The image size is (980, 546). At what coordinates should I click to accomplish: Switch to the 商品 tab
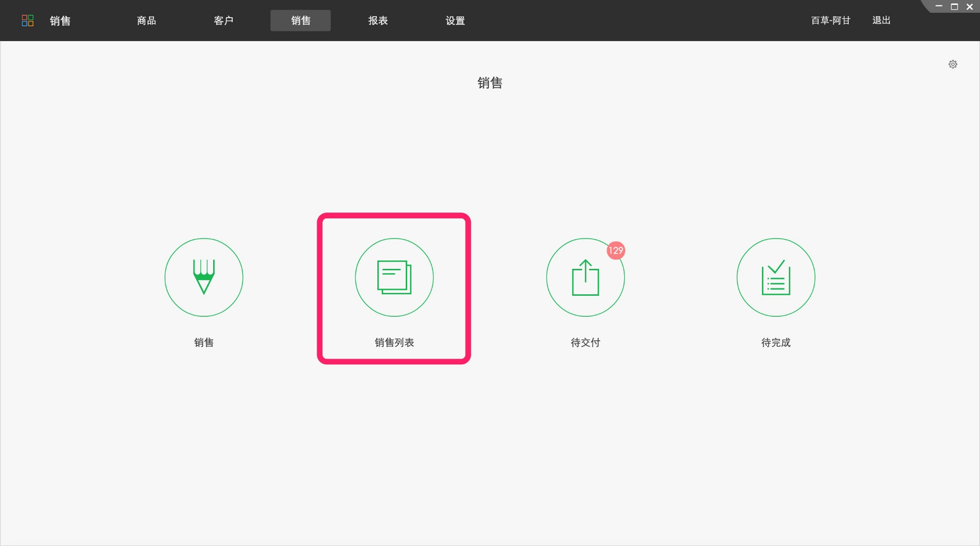coord(147,21)
